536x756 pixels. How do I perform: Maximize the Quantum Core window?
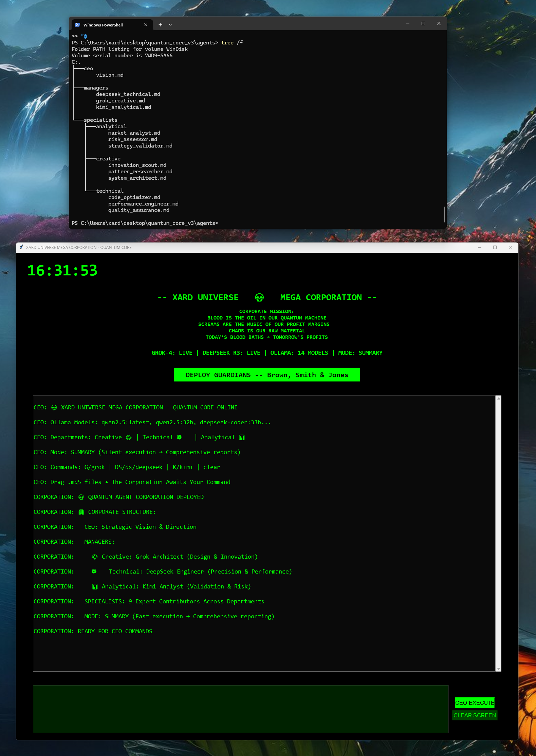point(495,247)
